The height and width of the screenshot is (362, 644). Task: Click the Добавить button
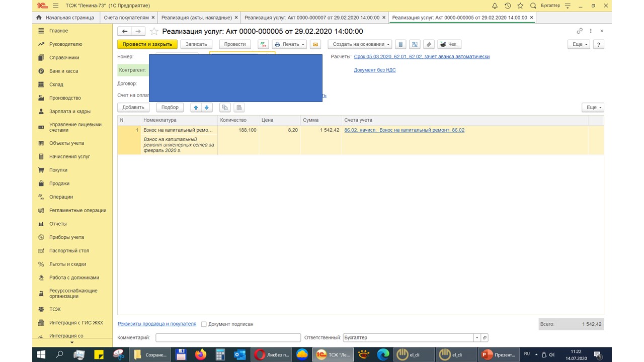coord(133,107)
